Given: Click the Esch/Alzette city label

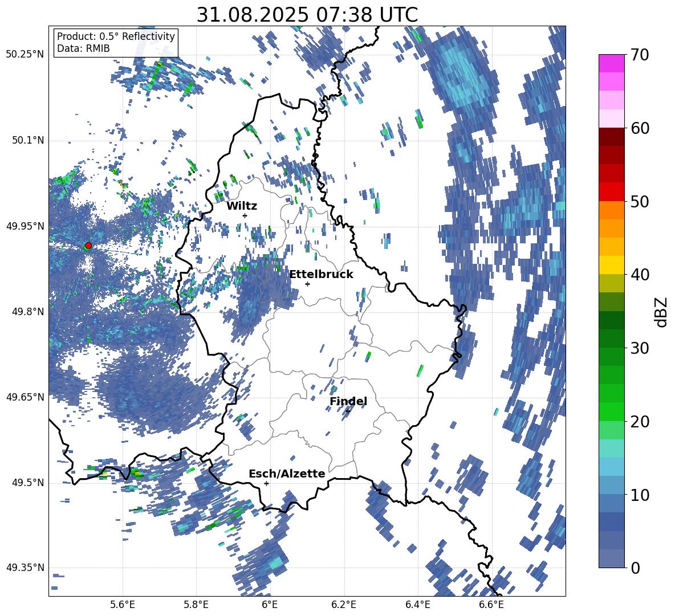Looking at the screenshot, I should [x=287, y=474].
